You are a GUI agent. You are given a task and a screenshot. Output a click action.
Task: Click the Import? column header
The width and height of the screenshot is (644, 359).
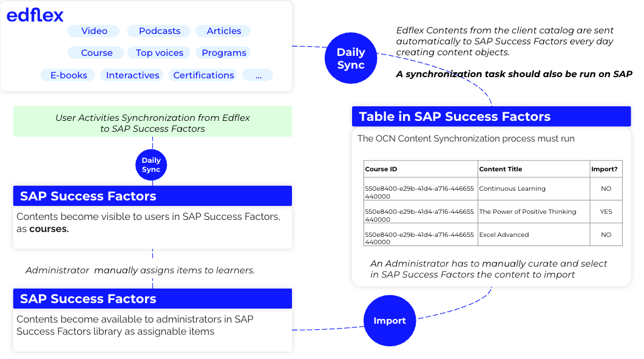click(606, 169)
